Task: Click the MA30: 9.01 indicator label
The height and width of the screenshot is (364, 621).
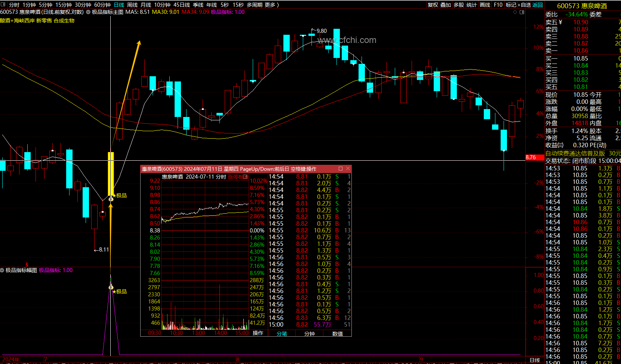Action: (166, 12)
